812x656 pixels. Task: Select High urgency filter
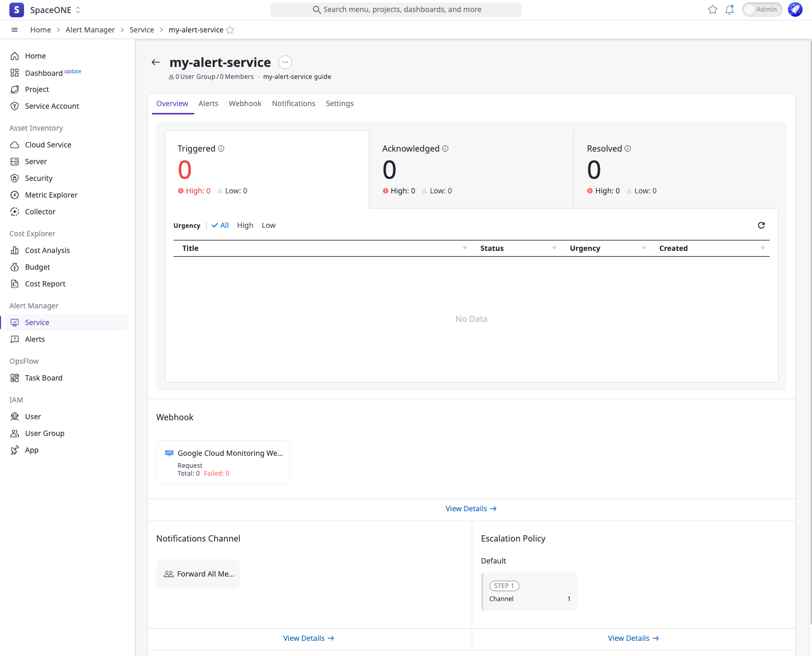point(245,225)
